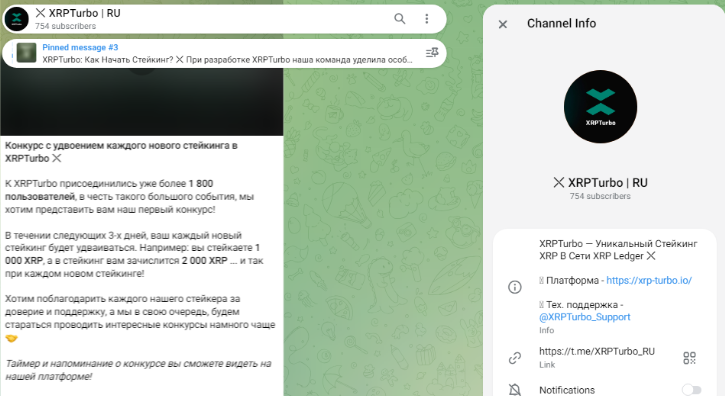
Task: Click the 754 subscribers text in chat header
Action: tap(65, 26)
